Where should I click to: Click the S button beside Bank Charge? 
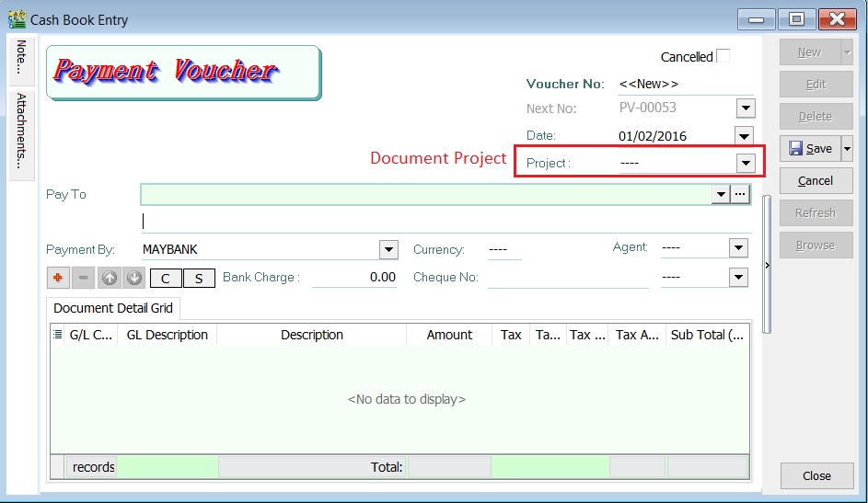pos(198,278)
